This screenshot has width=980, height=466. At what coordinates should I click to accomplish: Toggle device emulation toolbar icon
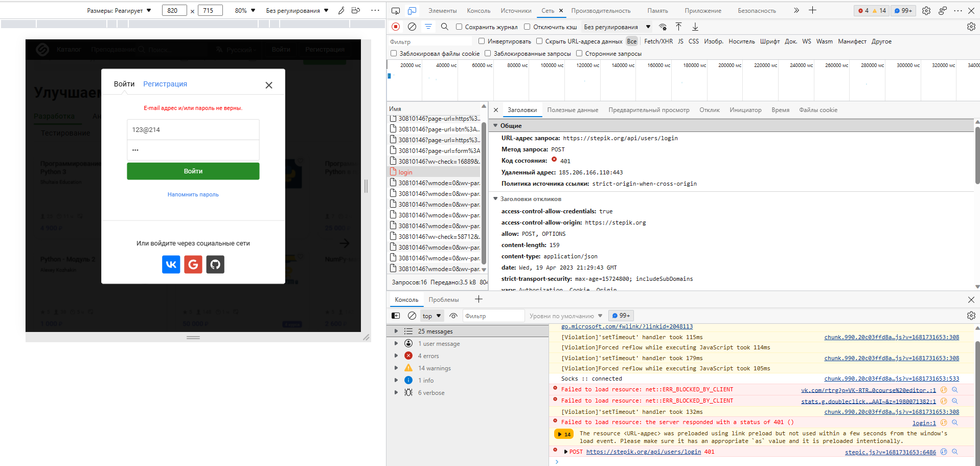(412, 11)
